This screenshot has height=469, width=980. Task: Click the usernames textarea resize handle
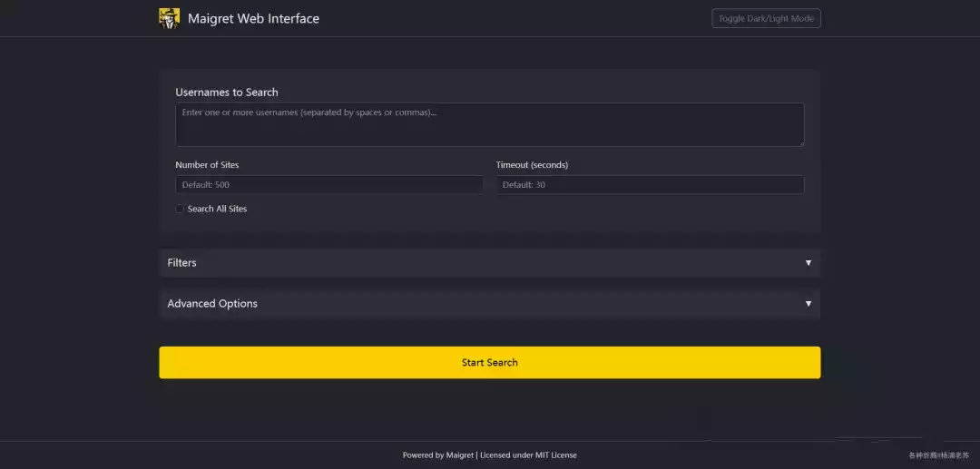tap(800, 143)
